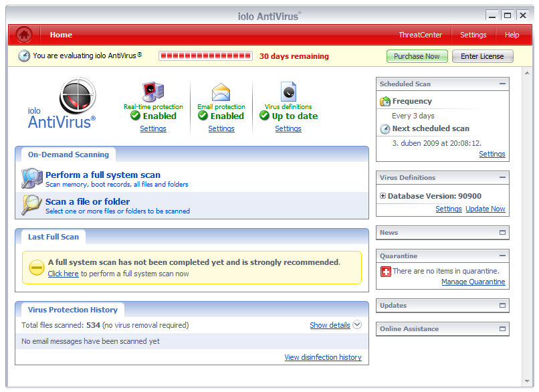
Task: Click the red Home icon button
Action: point(24,35)
